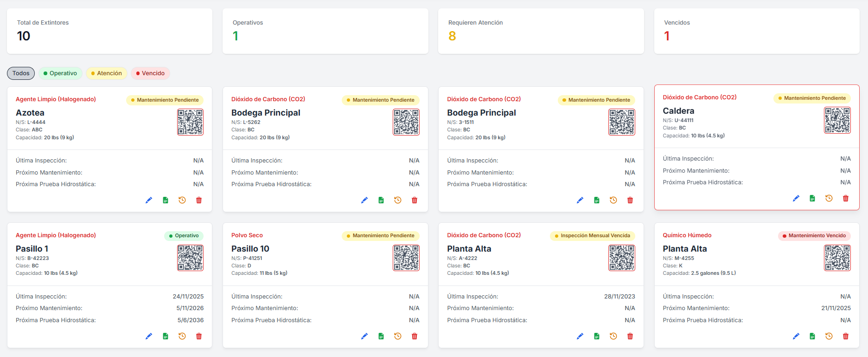The height and width of the screenshot is (357, 868).
Task: Click the Inspección Mensual Vencida badge
Action: [592, 236]
